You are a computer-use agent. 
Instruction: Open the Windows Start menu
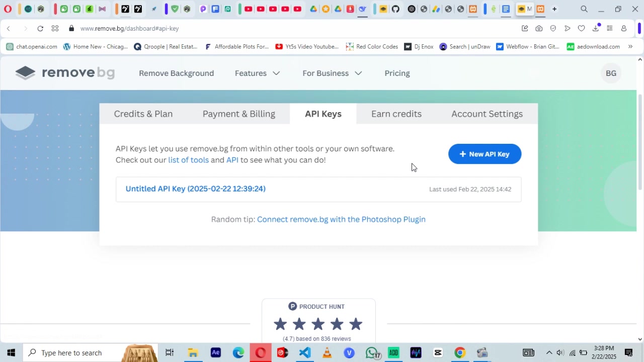coord(11,352)
